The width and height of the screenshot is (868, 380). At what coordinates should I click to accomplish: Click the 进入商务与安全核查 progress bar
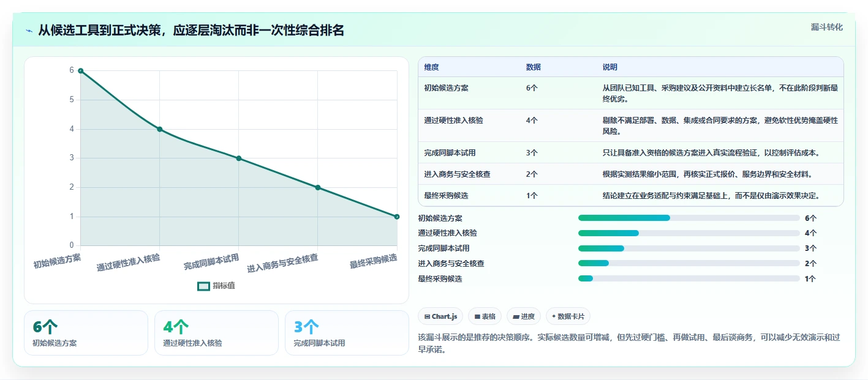coord(689,264)
